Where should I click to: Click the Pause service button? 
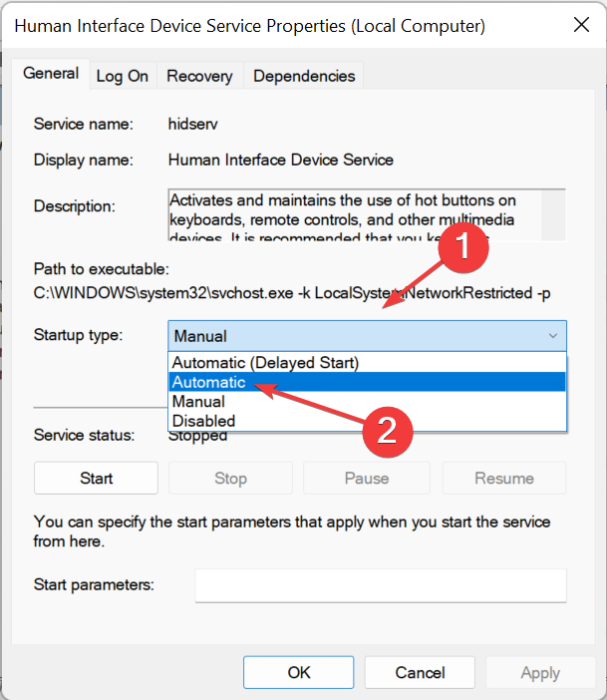367,479
